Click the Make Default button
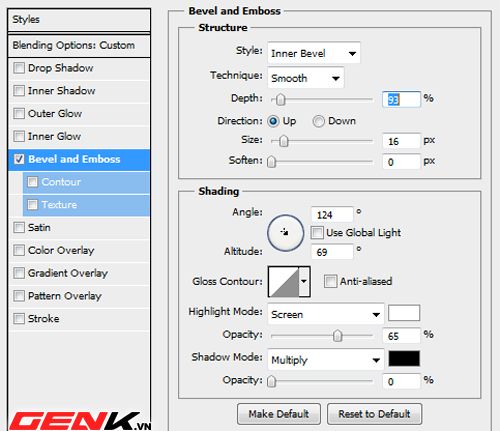Screen dimensions: 500x431 pos(279,414)
